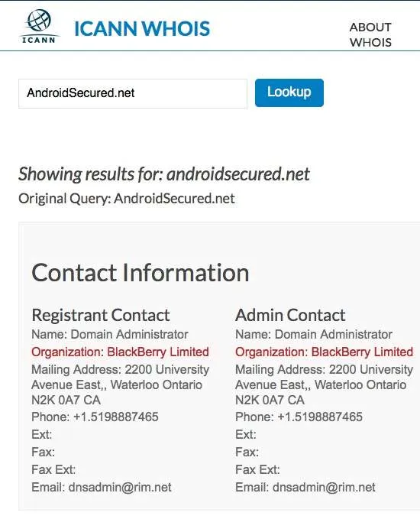This screenshot has height=519, width=420.
Task: Click the registrant email dnsadmin@rim.net
Action: pos(120,487)
